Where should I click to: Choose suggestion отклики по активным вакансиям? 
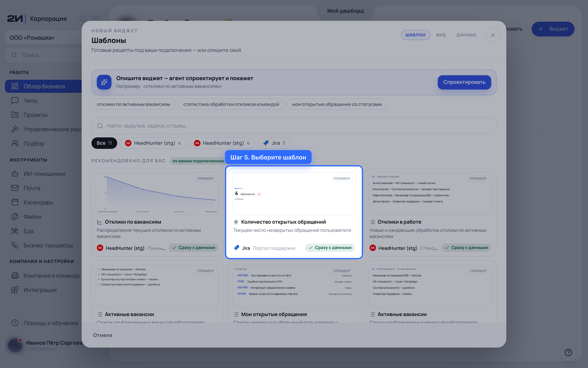pos(133,104)
